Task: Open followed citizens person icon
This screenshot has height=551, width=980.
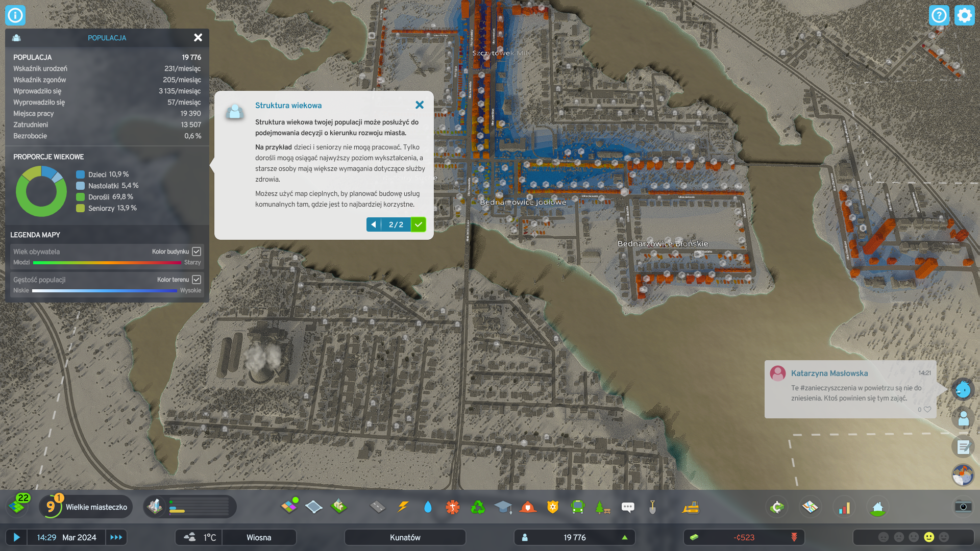Action: pos(963,418)
